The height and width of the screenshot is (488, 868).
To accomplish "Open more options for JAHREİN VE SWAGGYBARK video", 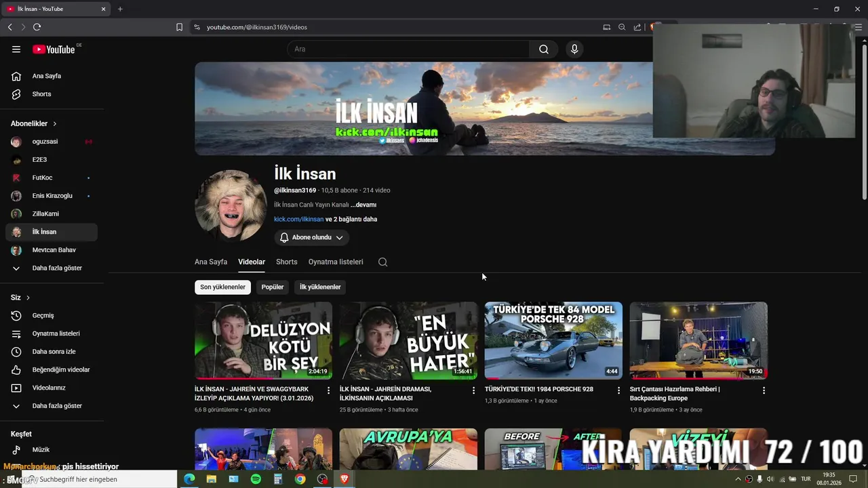I will 329,390.
